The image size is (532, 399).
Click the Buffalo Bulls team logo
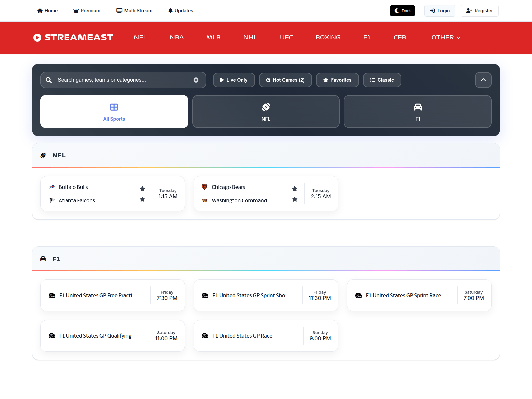coord(52,187)
